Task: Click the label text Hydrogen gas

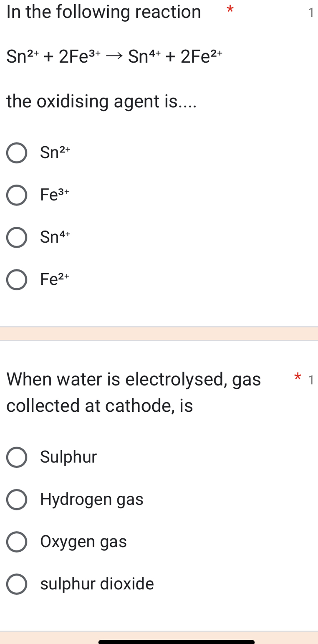Action: point(91,499)
